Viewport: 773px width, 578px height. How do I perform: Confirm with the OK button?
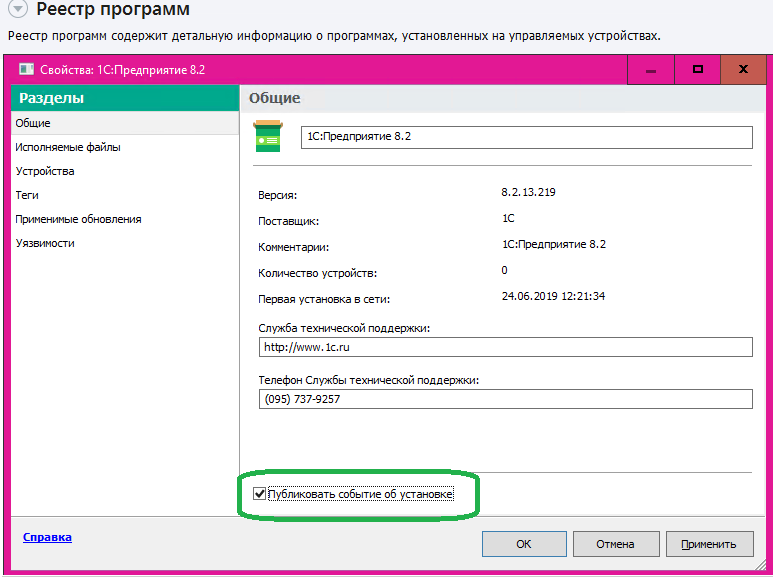pyautogui.click(x=524, y=544)
